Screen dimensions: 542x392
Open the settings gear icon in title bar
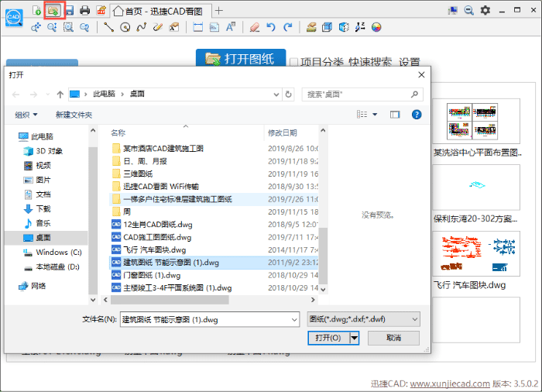click(x=485, y=10)
